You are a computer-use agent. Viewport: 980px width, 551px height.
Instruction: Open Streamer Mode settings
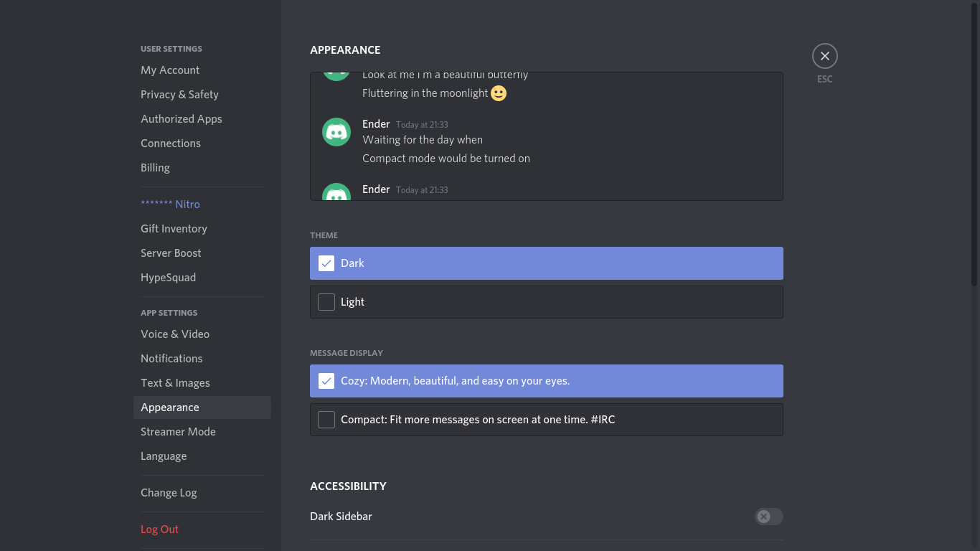(202, 432)
